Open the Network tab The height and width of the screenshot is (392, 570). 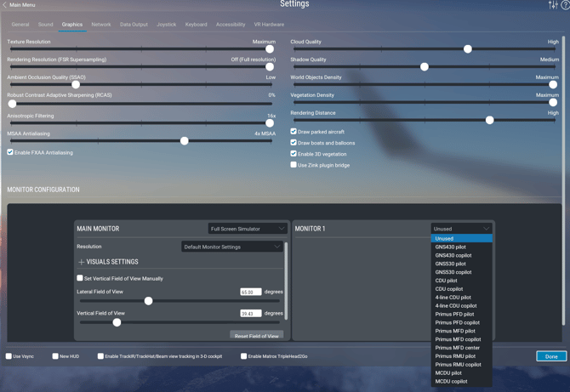[101, 25]
